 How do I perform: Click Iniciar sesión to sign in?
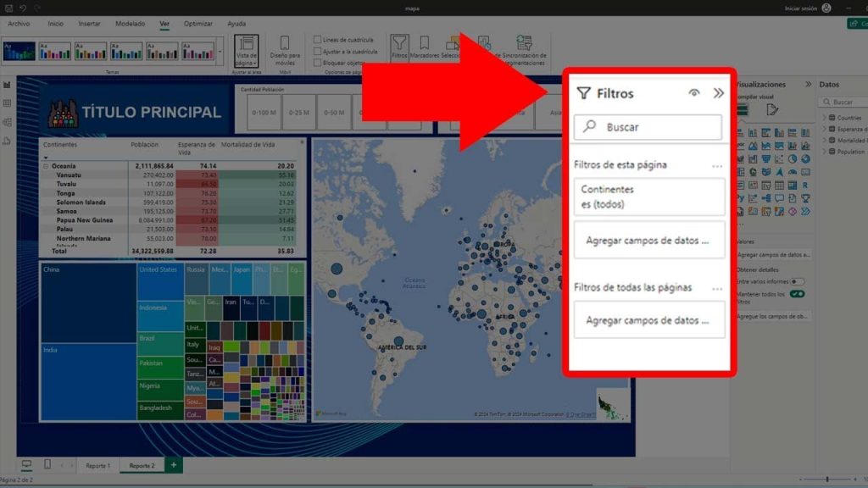point(801,8)
